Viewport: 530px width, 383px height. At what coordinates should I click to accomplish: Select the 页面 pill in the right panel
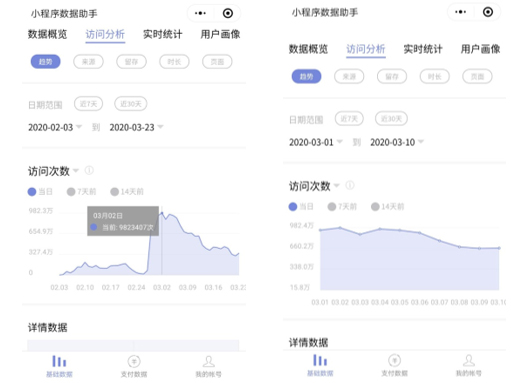477,76
